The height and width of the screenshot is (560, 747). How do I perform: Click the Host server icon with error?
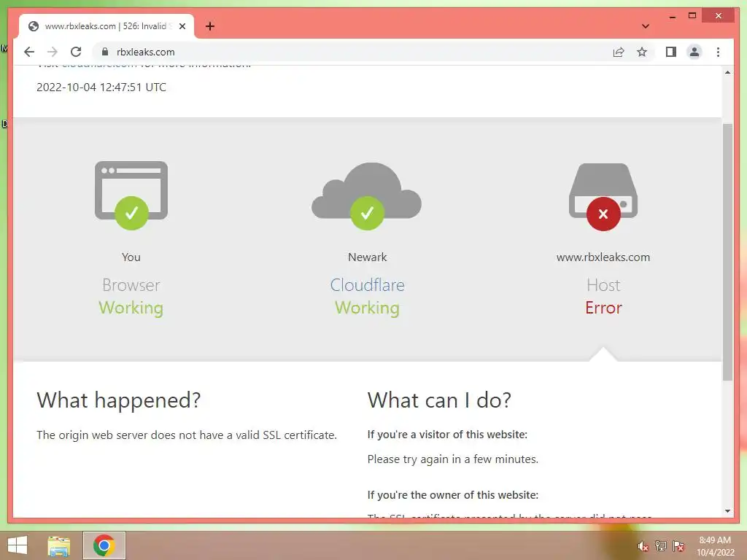tap(603, 197)
